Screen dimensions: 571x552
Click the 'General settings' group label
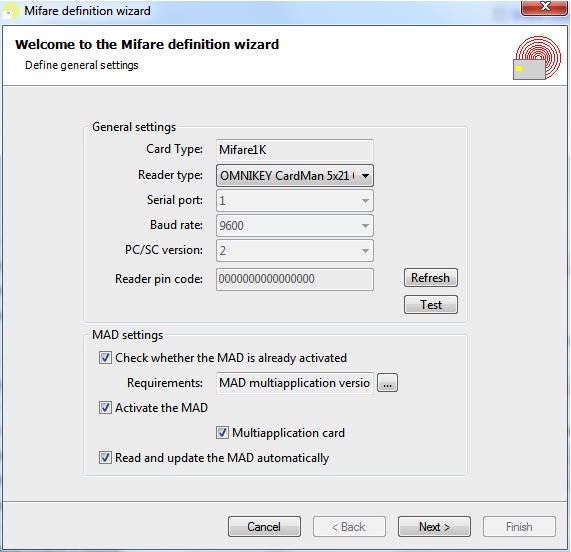pos(134,127)
